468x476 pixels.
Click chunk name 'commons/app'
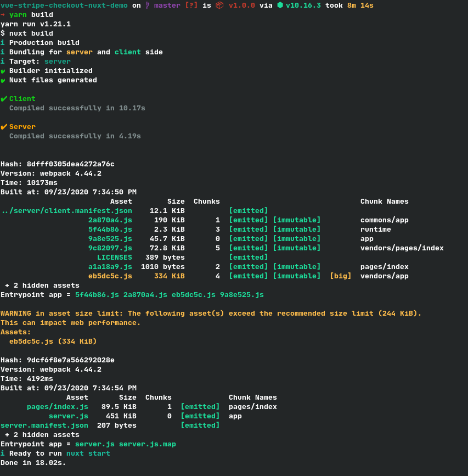pyautogui.click(x=384, y=220)
